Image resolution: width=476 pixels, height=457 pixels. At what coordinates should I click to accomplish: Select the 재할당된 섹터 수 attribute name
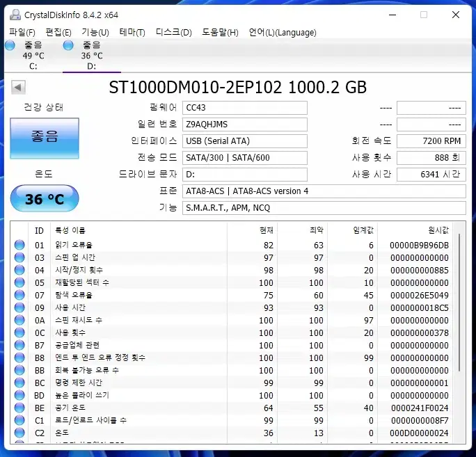[82, 282]
